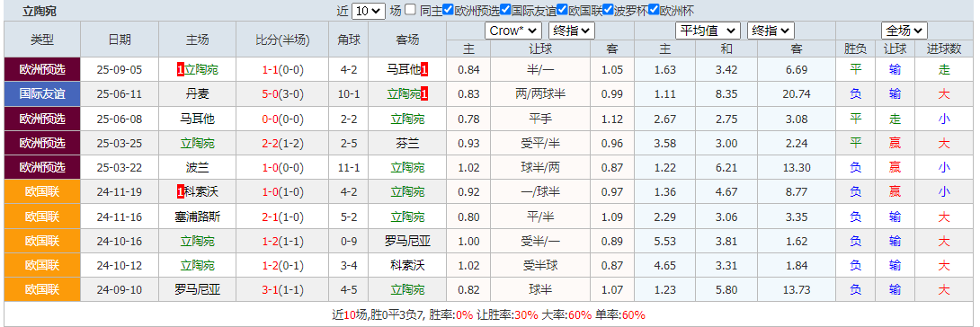Uncheck the 欧洲预选 filter checkbox
The image size is (980, 327).
(448, 10)
